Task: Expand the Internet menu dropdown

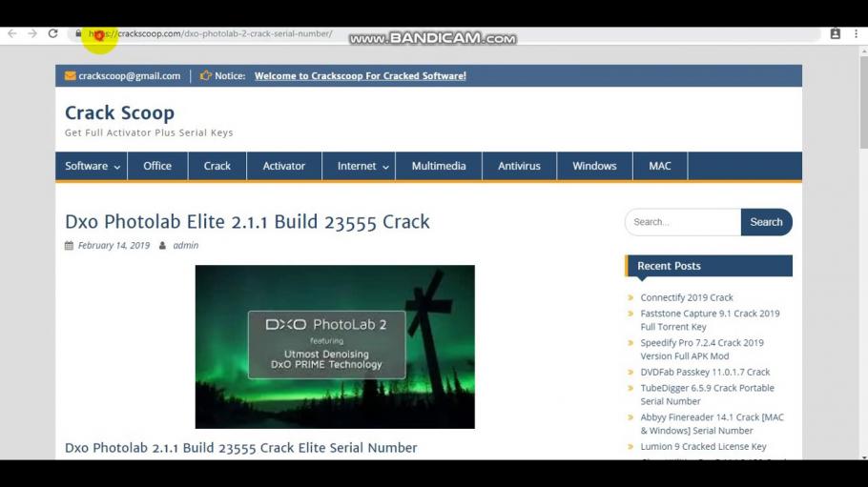Action: coord(359,166)
